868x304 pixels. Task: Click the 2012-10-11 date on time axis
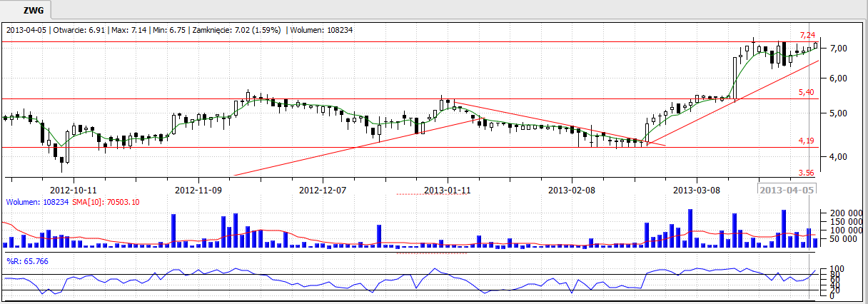point(74,190)
